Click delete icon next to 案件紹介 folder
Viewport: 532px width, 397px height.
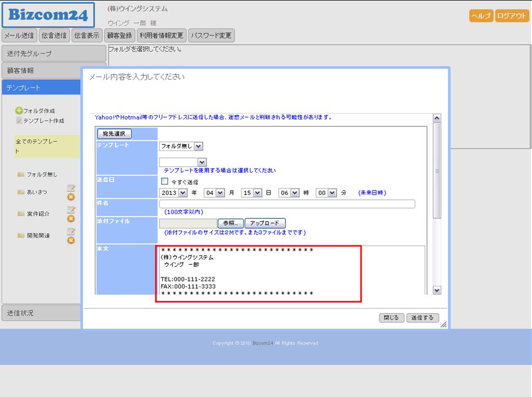click(x=71, y=218)
